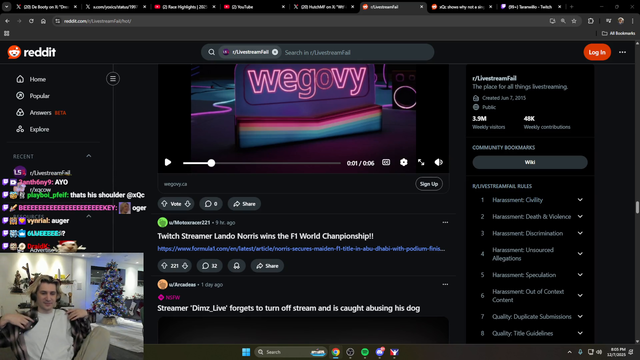Open the Reddit home logo
The height and width of the screenshot is (360, 640).
click(x=31, y=52)
